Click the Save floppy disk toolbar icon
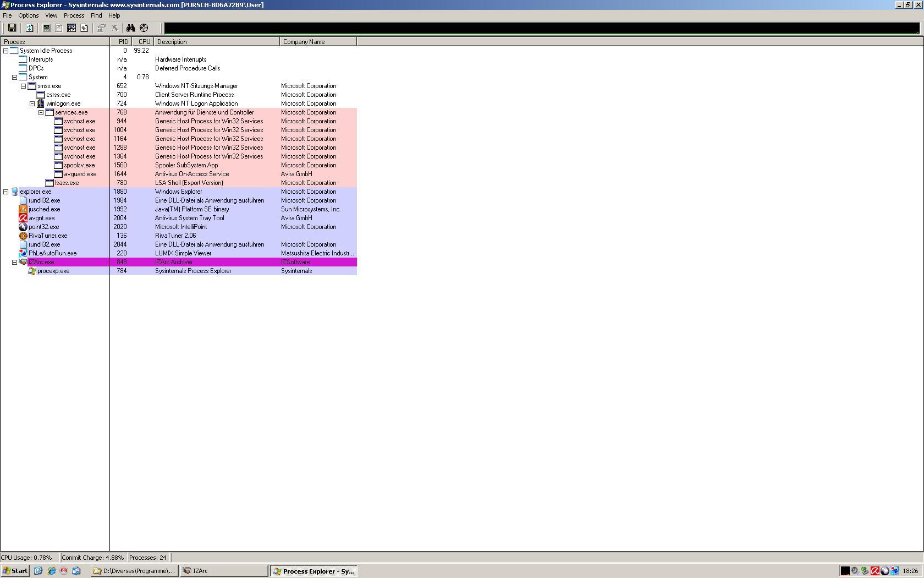This screenshot has width=924, height=578. coord(12,28)
